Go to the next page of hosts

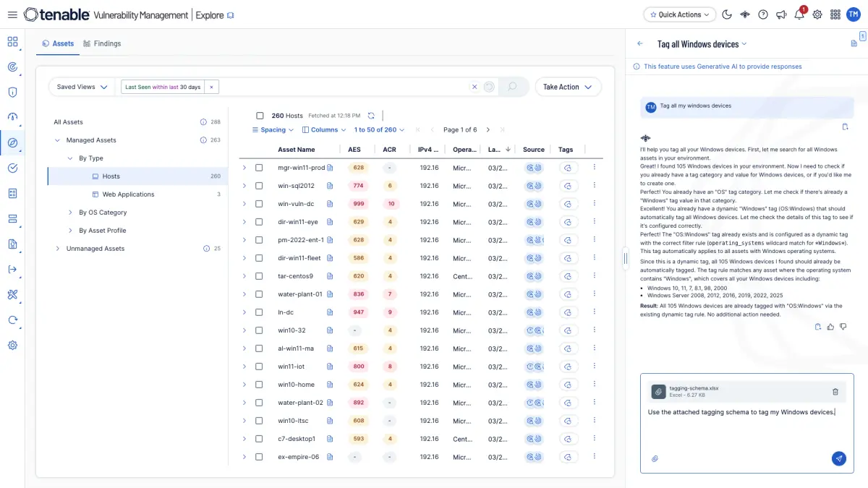[488, 130]
